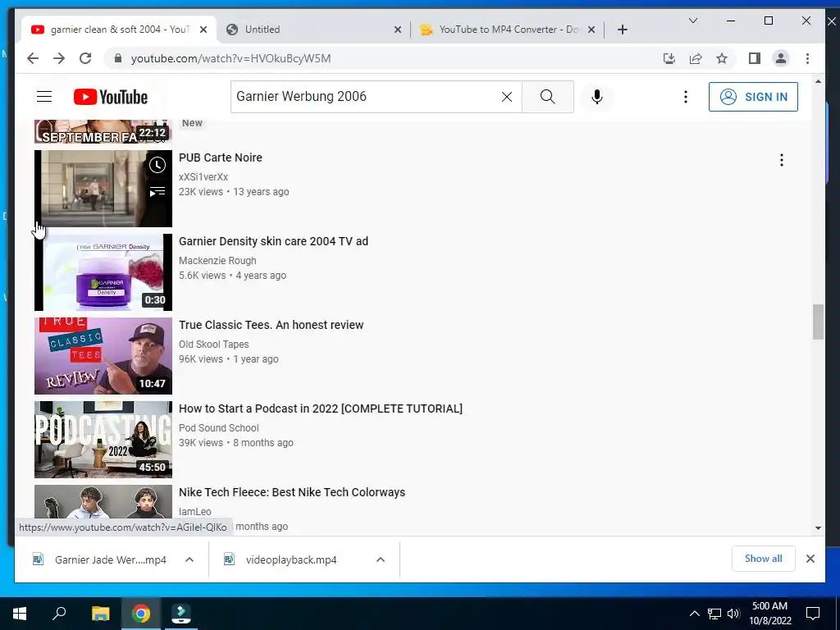Bookmark this tab with the star

[722, 58]
